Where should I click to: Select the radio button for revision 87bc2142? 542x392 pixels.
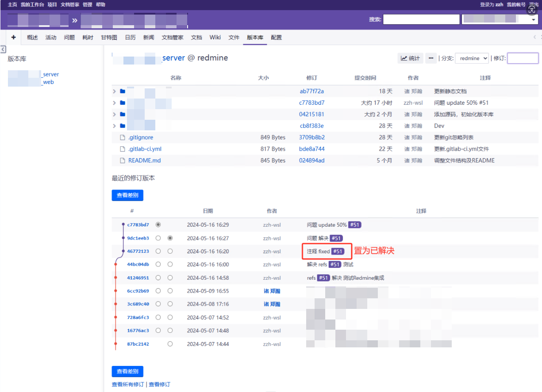170,344
